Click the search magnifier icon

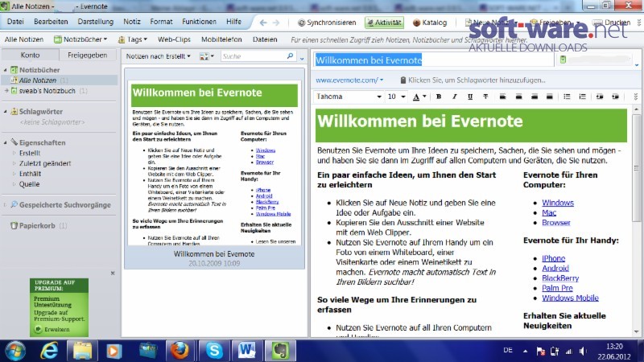290,56
